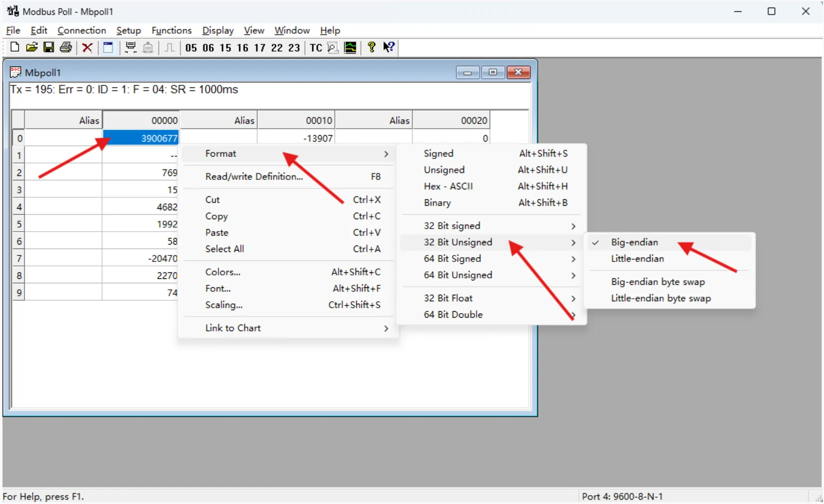Viewport: 824px width, 504px height.
Task: Open a saved Modbus file
Action: coord(32,47)
